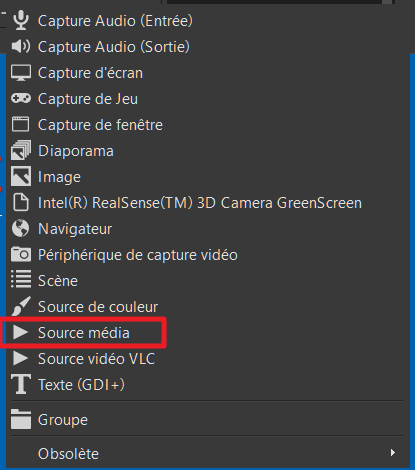This screenshot has height=470, width=415.
Task: Click the camera icon for video capture device
Action: (21, 254)
